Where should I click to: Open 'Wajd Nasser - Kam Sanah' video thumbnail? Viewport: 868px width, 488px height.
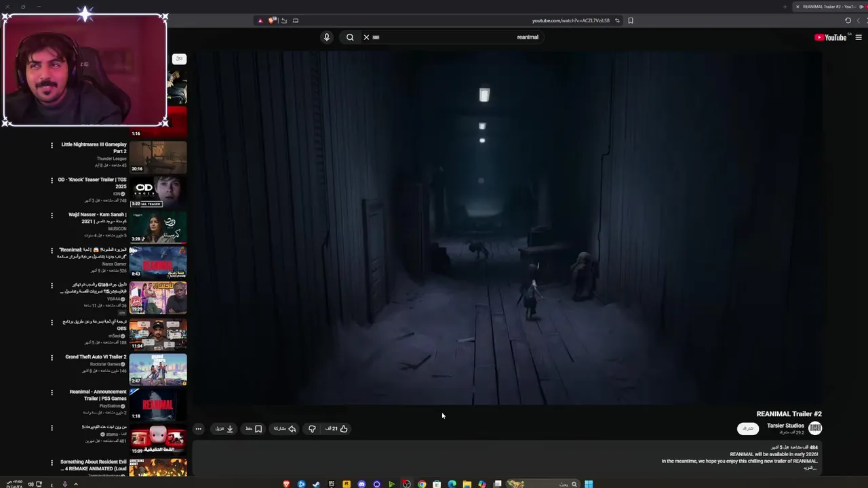coord(158,227)
